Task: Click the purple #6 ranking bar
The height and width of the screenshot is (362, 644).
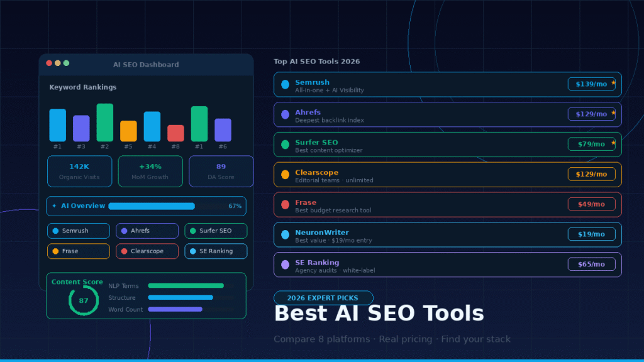Action: point(223,130)
